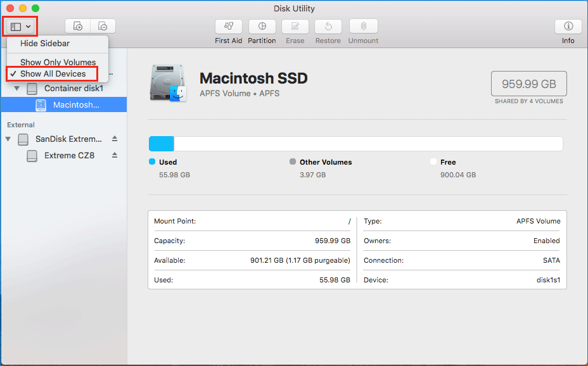Click the sidebar view icon
Image resolution: width=588 pixels, height=366 pixels.
[x=16, y=26]
